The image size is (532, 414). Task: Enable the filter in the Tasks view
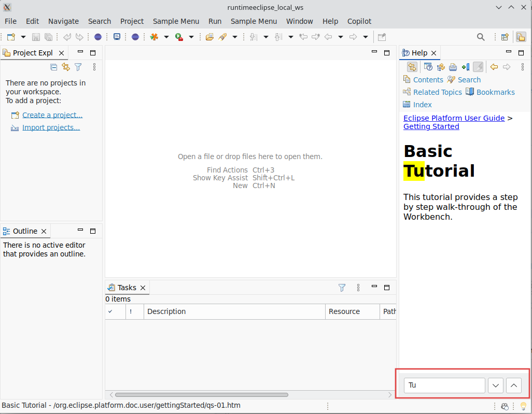pyautogui.click(x=342, y=287)
